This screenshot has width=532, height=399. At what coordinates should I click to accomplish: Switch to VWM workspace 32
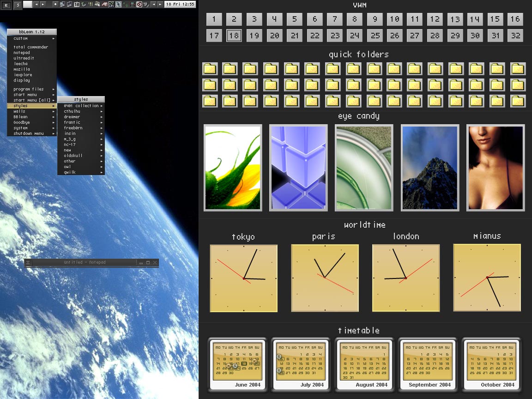click(x=515, y=36)
